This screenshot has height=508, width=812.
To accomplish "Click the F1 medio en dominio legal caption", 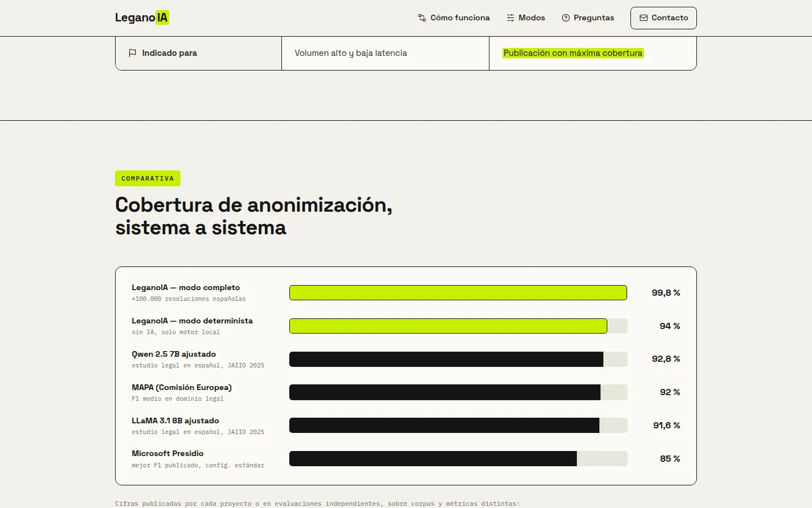I will point(178,399).
